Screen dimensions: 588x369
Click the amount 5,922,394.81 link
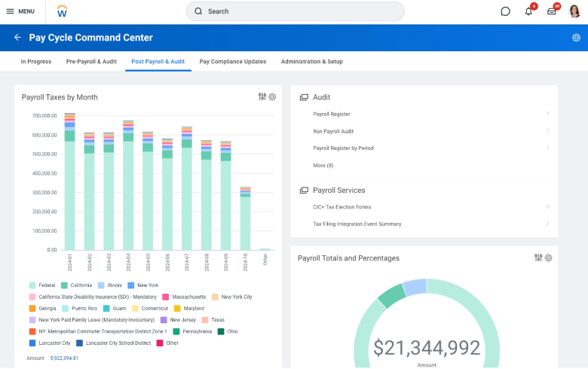pos(64,358)
